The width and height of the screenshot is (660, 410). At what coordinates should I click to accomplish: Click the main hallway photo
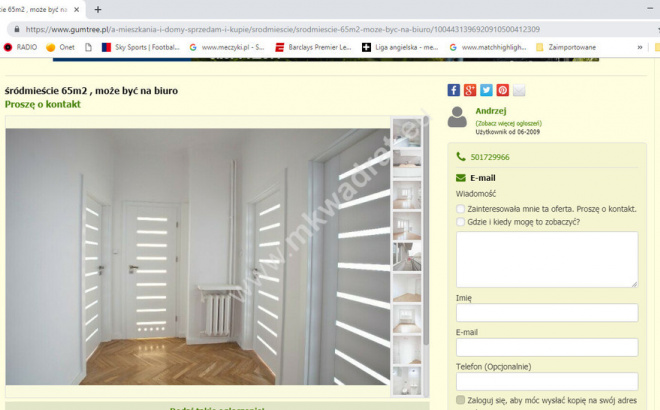(x=197, y=256)
